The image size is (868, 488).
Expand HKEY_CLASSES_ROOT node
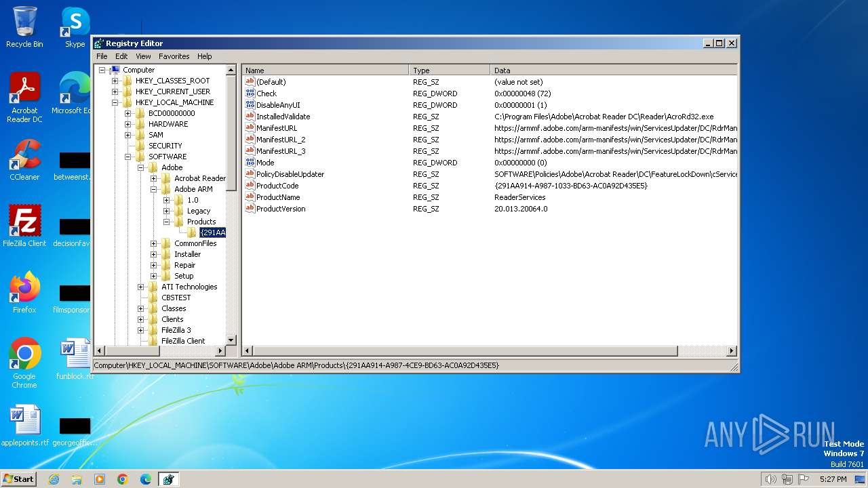(115, 81)
